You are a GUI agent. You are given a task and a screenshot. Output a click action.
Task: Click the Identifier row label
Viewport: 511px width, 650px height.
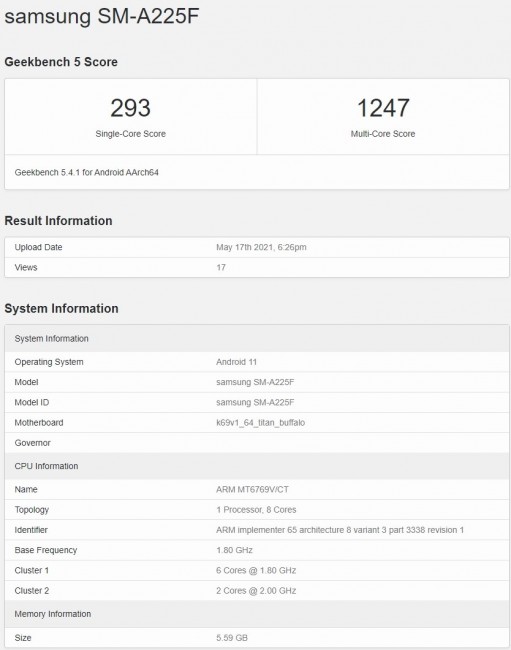31,530
